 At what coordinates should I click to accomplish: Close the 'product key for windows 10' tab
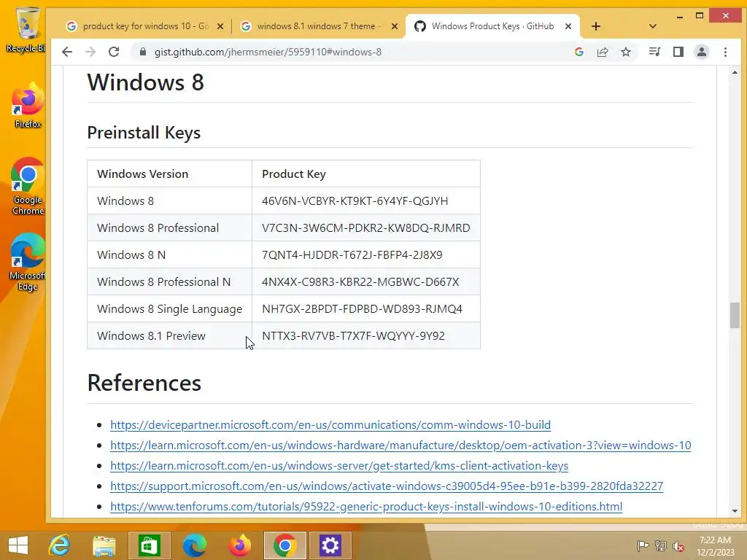click(x=220, y=26)
